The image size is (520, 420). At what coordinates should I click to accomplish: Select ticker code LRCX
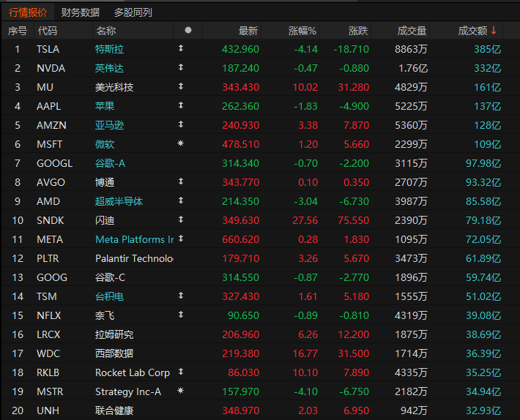coord(48,334)
